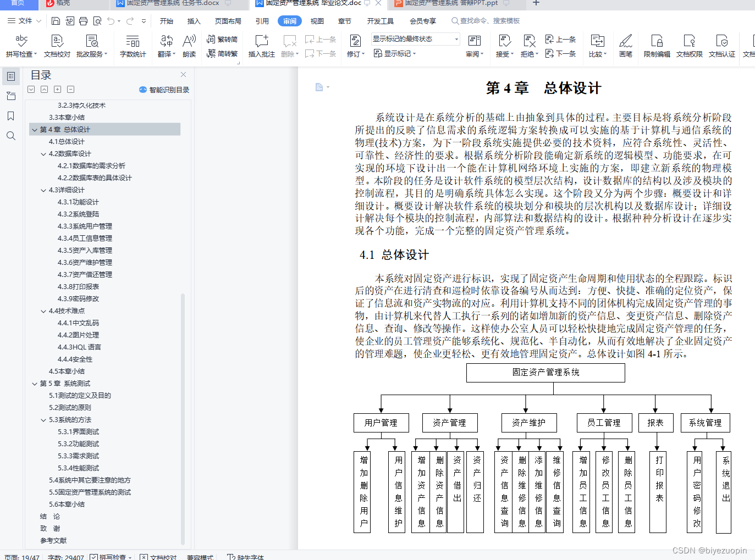Click the page icon beside document heading
755x560 pixels.
point(319,87)
